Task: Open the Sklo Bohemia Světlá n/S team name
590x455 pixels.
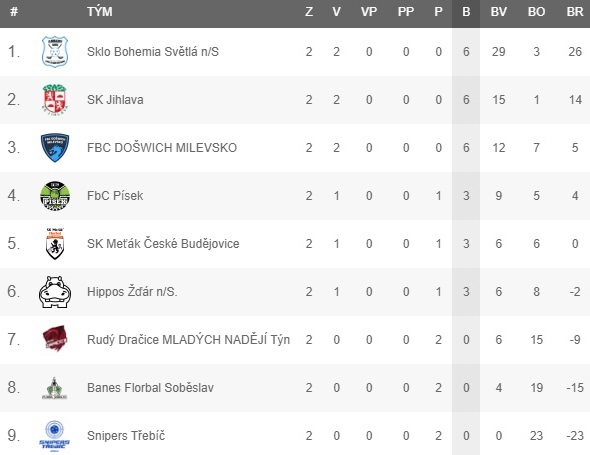Action: pos(153,52)
